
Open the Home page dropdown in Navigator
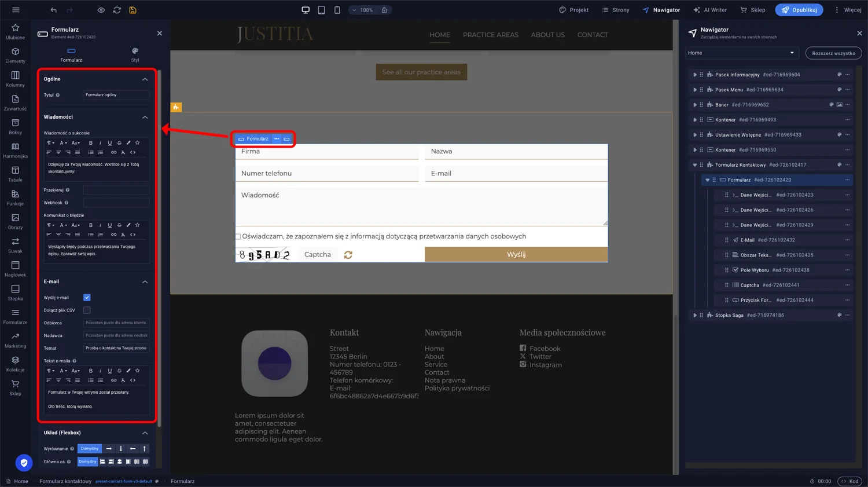[741, 53]
